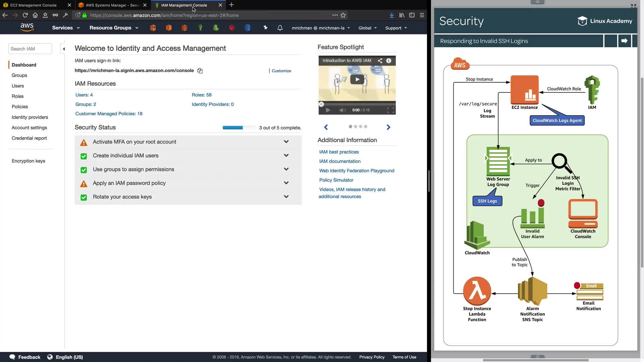Collapse the IAM sidebar with arrow toggle
644x362 pixels.
[x=64, y=49]
